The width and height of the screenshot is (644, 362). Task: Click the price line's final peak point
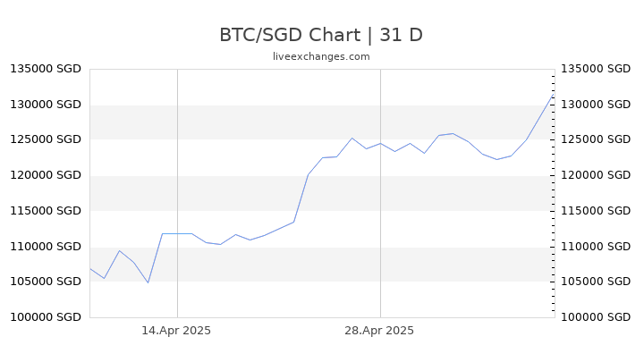coord(554,95)
